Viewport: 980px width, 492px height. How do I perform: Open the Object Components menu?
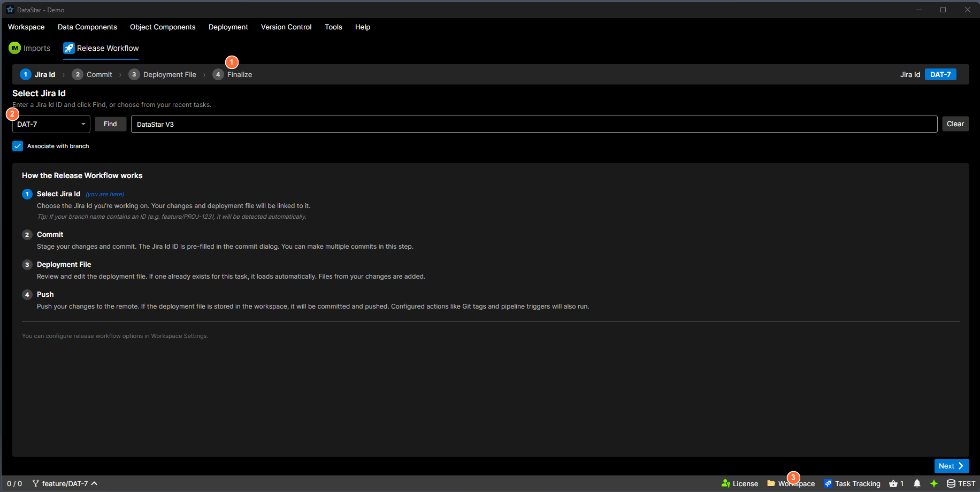tap(163, 27)
